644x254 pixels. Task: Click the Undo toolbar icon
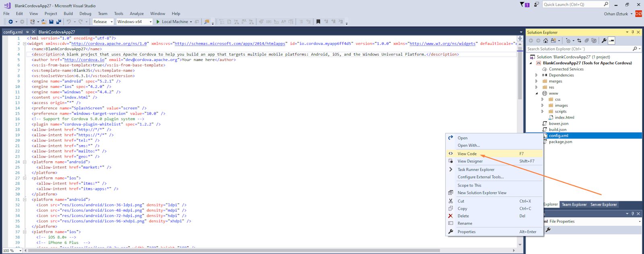click(69, 22)
